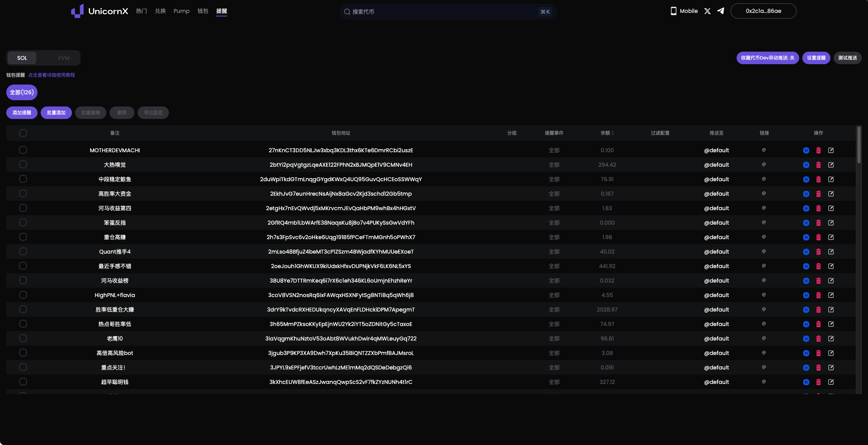Toggle 收藏代币Dev异动推送 switch button
The width and height of the screenshot is (868, 445).
click(768, 58)
